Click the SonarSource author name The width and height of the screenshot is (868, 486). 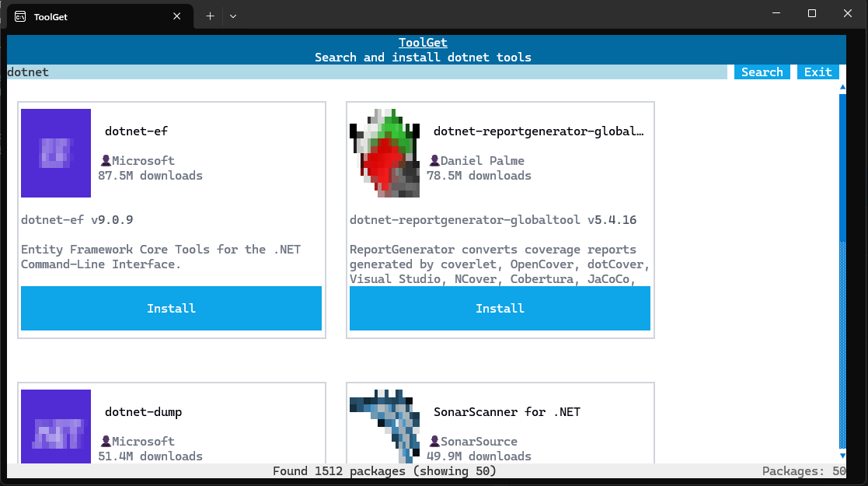point(479,442)
